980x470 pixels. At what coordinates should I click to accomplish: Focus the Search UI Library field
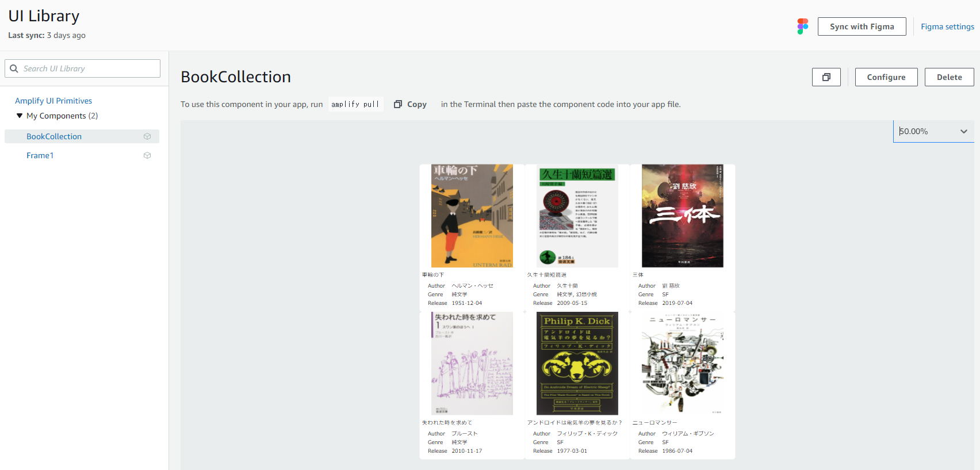tap(82, 68)
